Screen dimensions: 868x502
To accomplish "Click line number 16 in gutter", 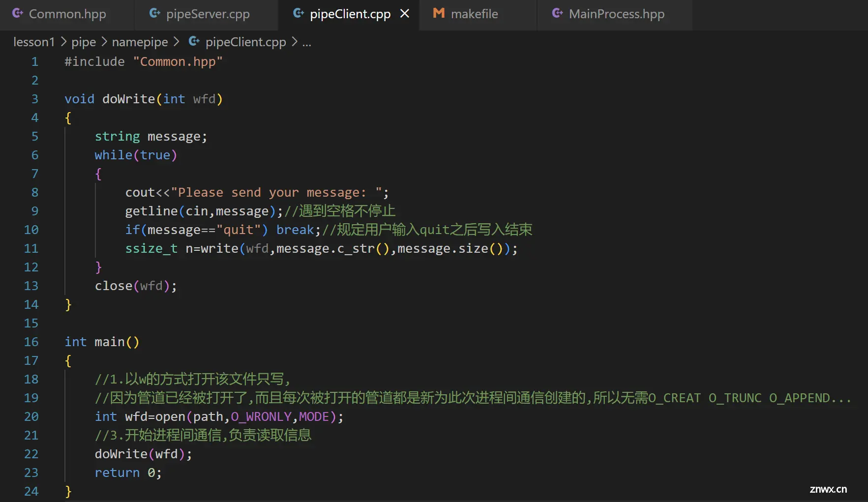I will [x=31, y=342].
